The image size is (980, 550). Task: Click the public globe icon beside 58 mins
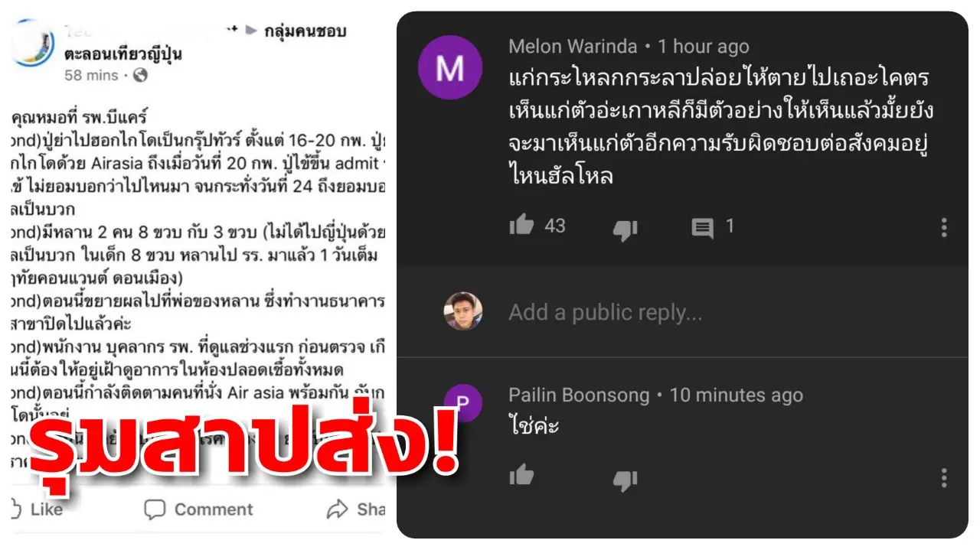140,75
